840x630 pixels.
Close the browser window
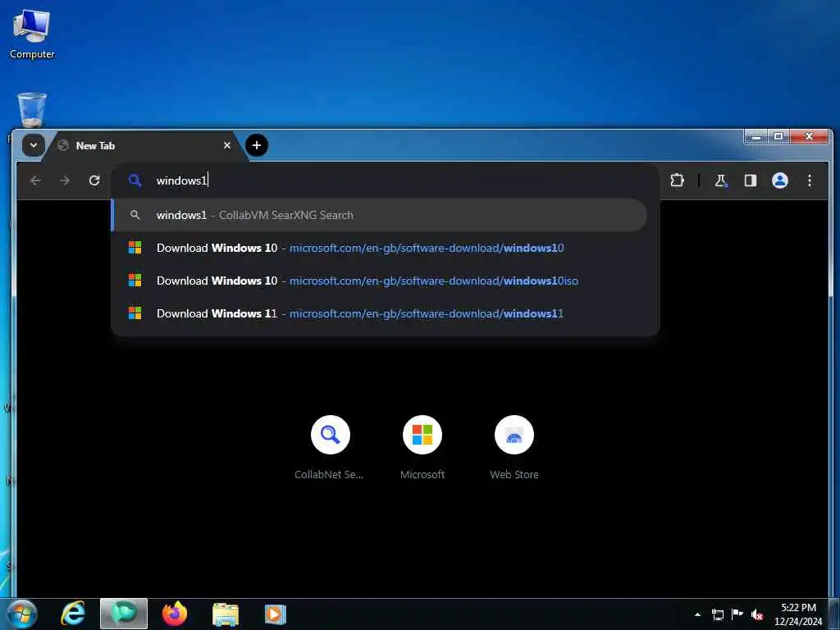tap(810, 137)
